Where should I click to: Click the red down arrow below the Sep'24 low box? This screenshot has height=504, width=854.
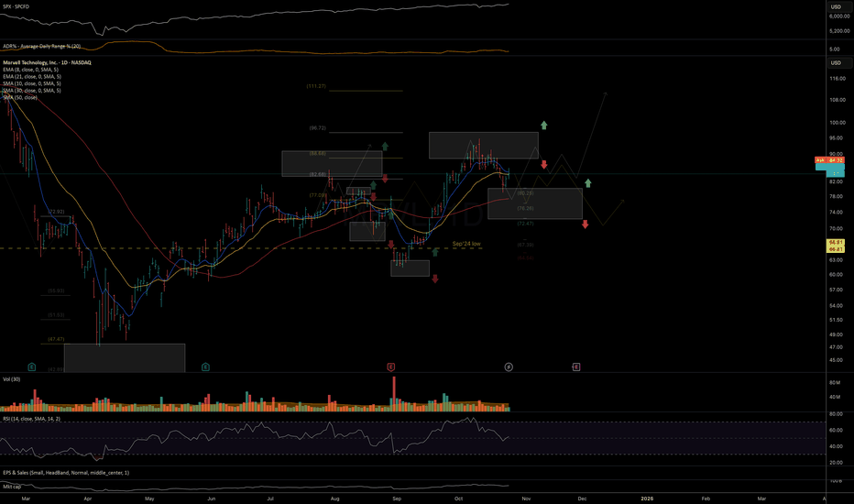click(434, 279)
